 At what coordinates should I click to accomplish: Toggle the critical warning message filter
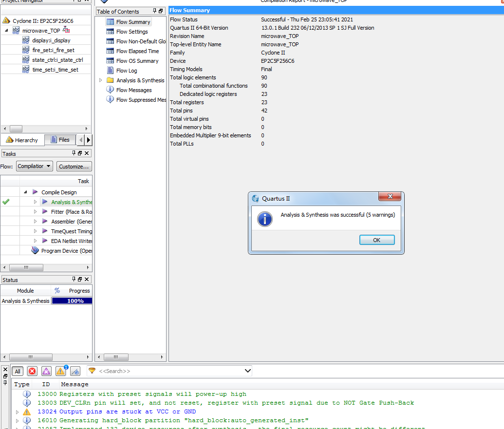(x=46, y=371)
